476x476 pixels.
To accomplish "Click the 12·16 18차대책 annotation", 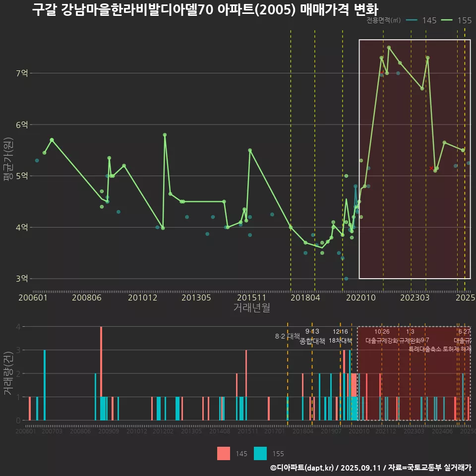I will pyautogui.click(x=340, y=336).
